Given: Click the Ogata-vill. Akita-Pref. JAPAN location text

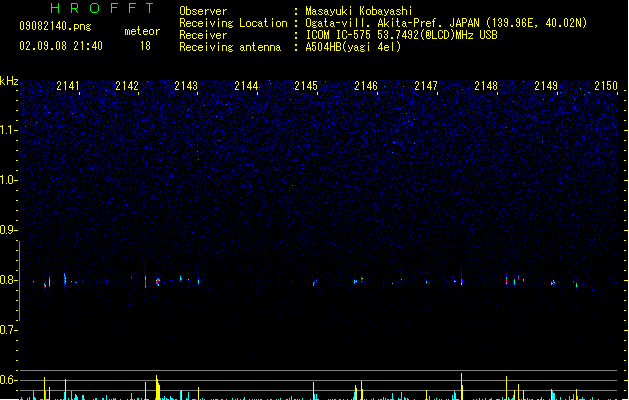Looking at the screenshot, I should (446, 23).
